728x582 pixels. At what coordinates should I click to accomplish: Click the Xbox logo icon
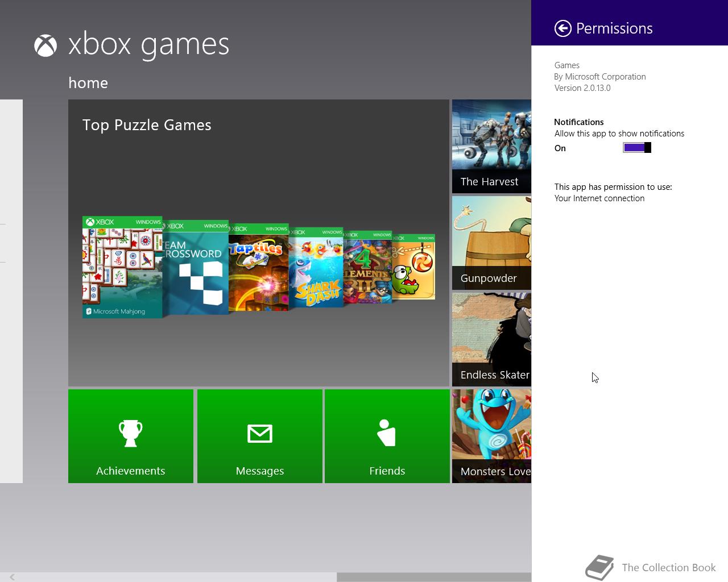[x=45, y=45]
